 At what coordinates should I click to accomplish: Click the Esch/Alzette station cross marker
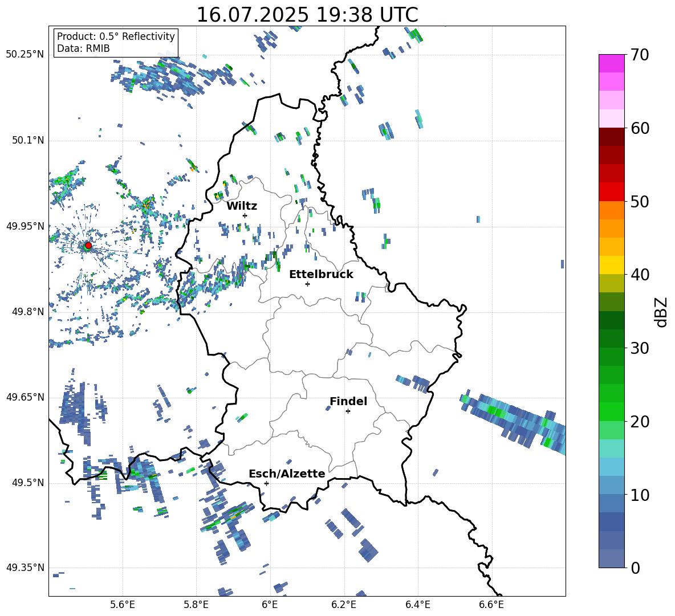click(x=266, y=483)
